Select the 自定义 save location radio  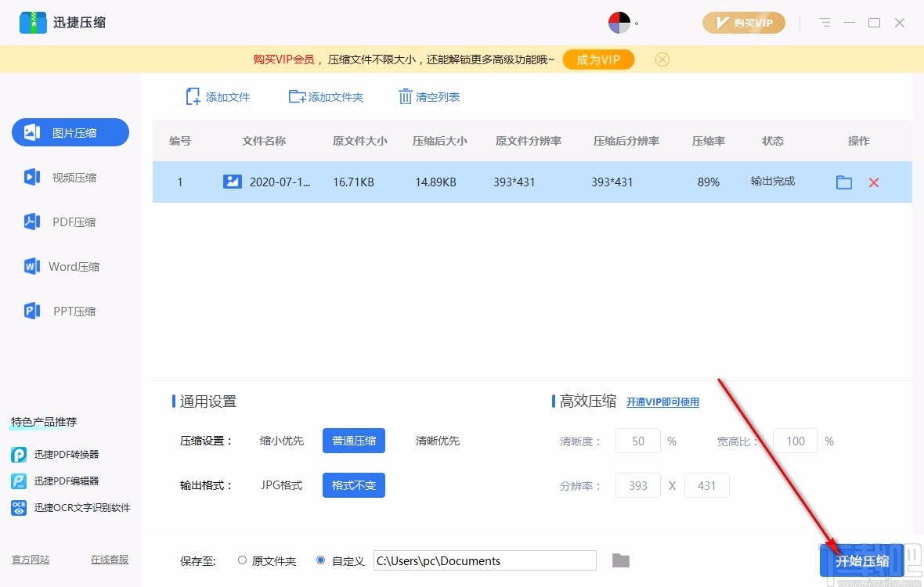[320, 560]
